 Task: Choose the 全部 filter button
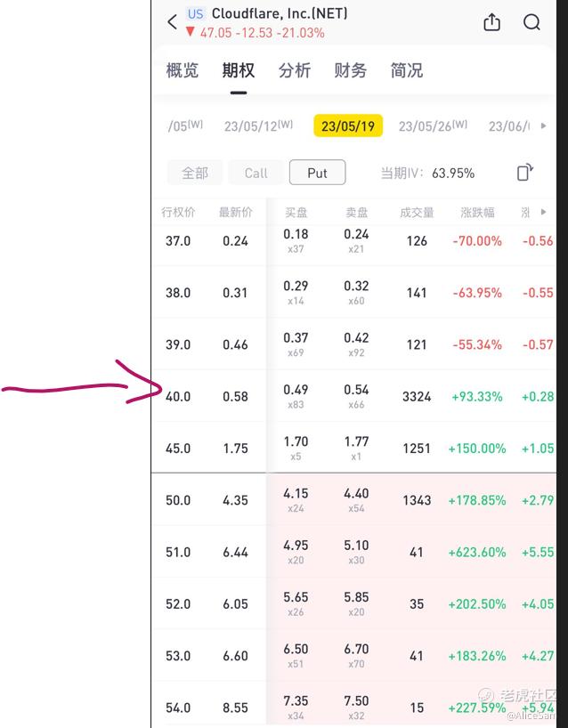195,173
